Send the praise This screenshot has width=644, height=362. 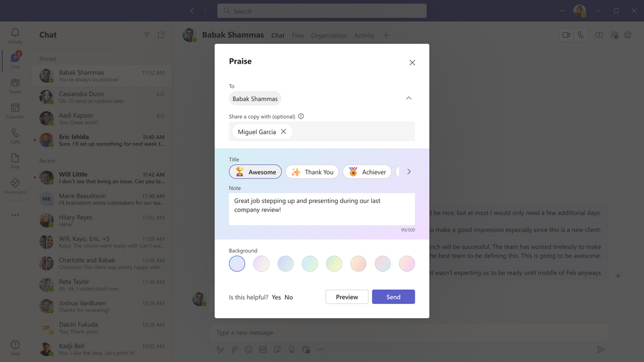click(x=393, y=297)
